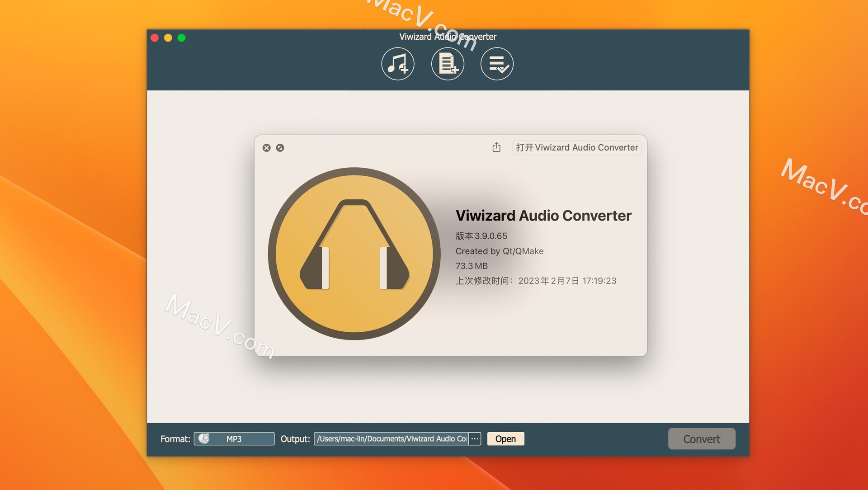The image size is (868, 490).
Task: Click the version text 版本 3.9.0.65
Action: click(481, 236)
